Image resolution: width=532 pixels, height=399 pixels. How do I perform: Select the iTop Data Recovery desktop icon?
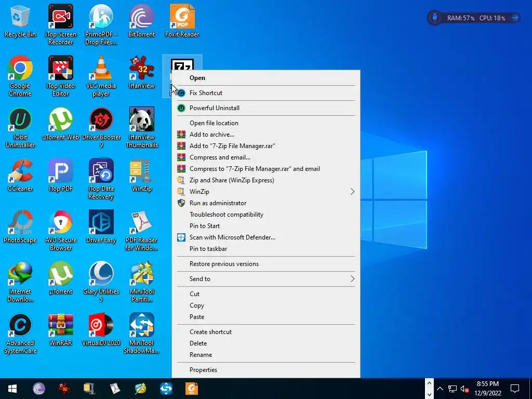(101, 179)
